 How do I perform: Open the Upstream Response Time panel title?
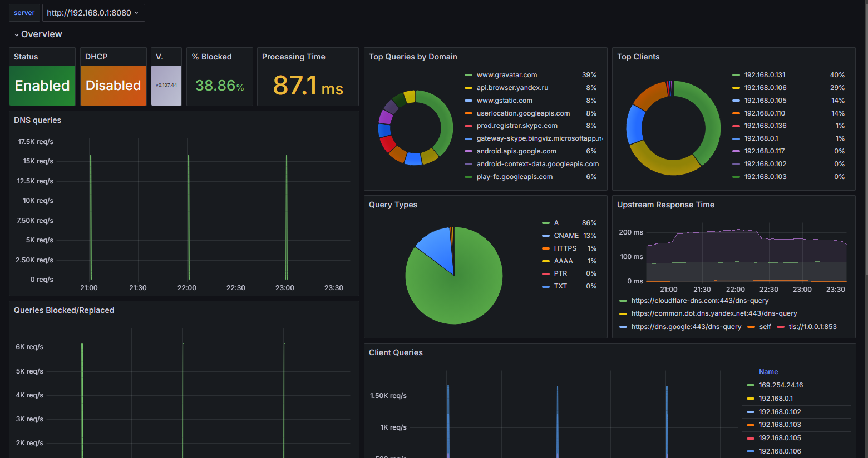665,205
